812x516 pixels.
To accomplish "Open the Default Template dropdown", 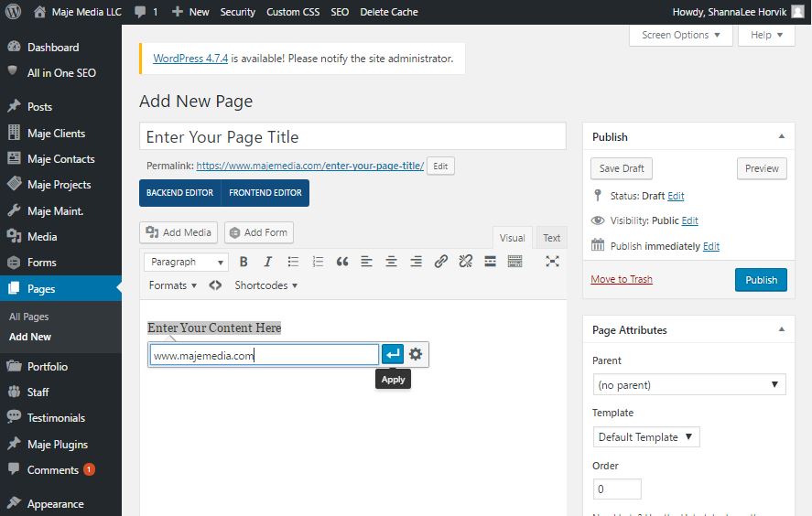I will coord(646,437).
